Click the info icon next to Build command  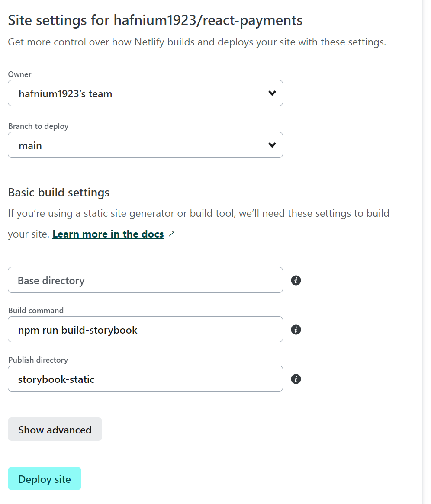(296, 330)
